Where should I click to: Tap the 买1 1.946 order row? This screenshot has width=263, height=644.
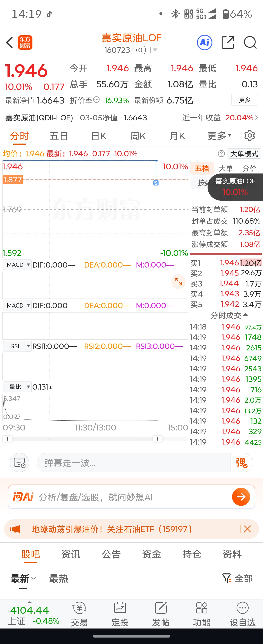click(x=226, y=263)
